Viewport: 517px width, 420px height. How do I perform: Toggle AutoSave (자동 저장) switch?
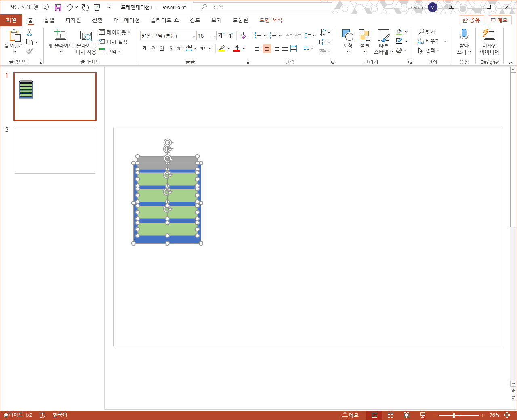[41, 7]
